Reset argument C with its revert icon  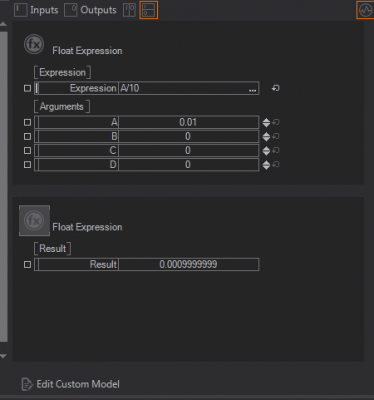(x=276, y=150)
